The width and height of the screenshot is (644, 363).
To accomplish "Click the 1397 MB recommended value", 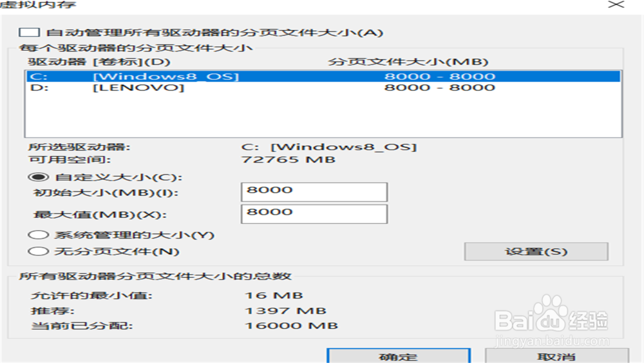I will (x=285, y=311).
